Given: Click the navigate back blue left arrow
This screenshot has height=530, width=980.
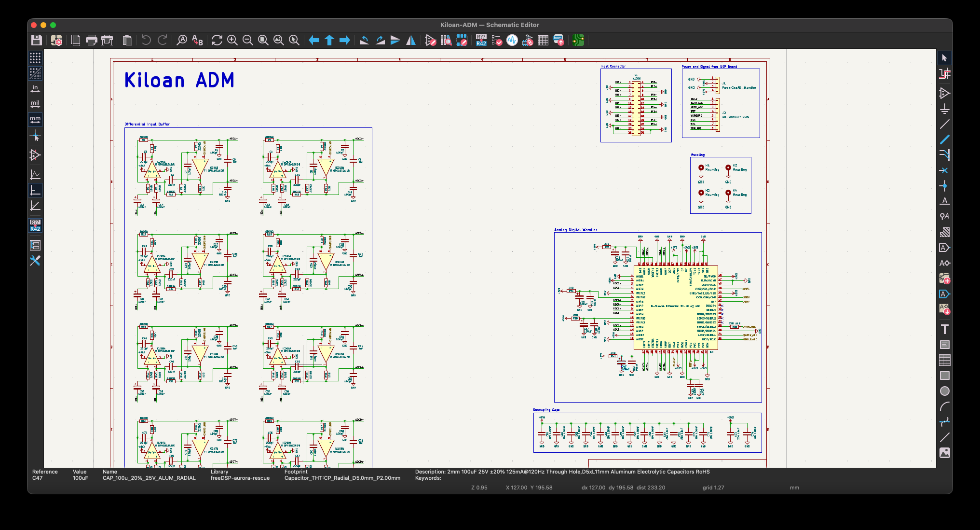Looking at the screenshot, I should tap(314, 41).
